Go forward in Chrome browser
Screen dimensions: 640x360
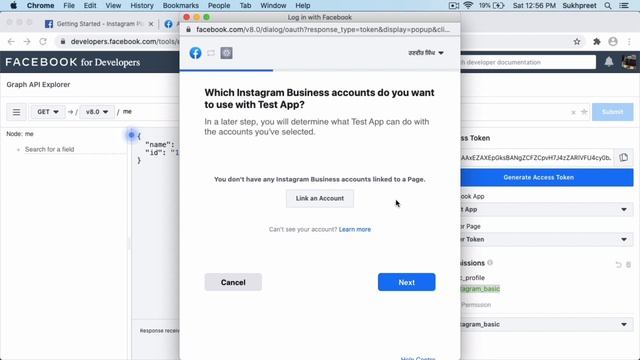pyautogui.click(x=27, y=42)
